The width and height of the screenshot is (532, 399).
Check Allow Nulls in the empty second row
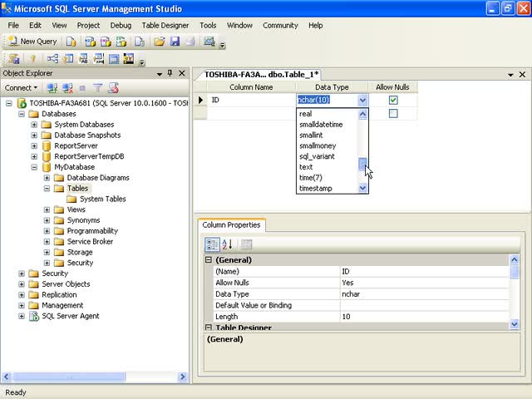(x=393, y=114)
